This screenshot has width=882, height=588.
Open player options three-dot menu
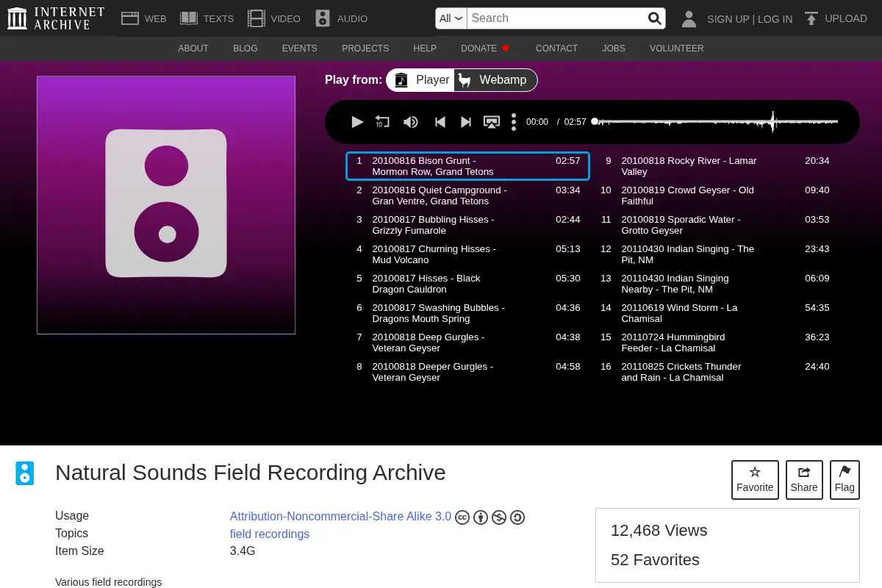pos(514,122)
